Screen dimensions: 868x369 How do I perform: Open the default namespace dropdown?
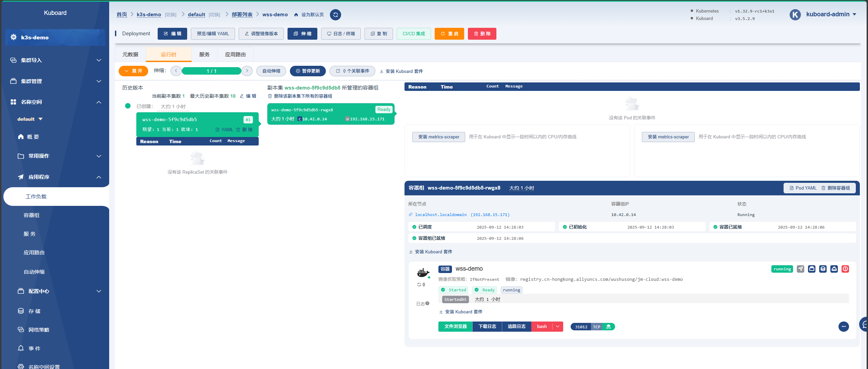tap(30, 119)
